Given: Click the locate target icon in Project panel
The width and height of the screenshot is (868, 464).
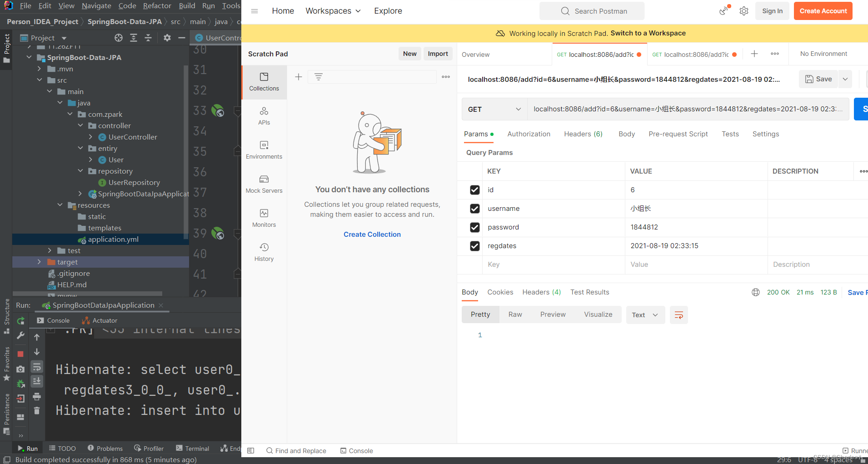Looking at the screenshot, I should click(119, 38).
